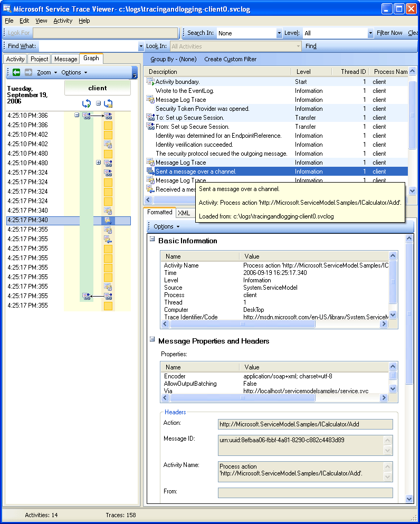Image resolution: width=420 pixels, height=524 pixels.
Task: Click the app icon in the title bar
Action: click(x=7, y=8)
